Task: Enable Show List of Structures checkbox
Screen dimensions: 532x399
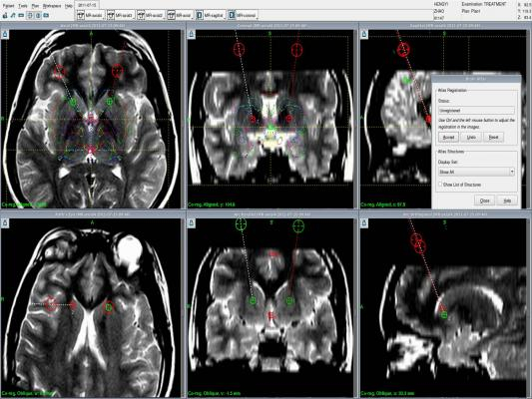Action: coord(440,185)
